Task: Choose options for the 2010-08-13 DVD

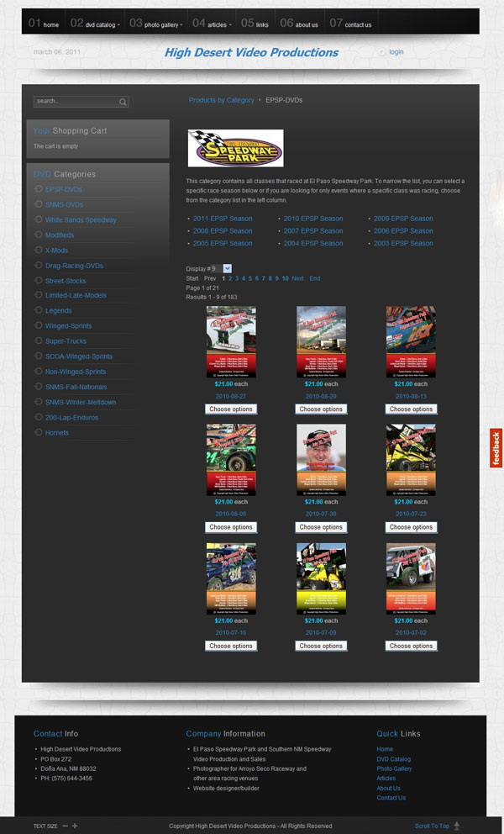Action: 411,409
